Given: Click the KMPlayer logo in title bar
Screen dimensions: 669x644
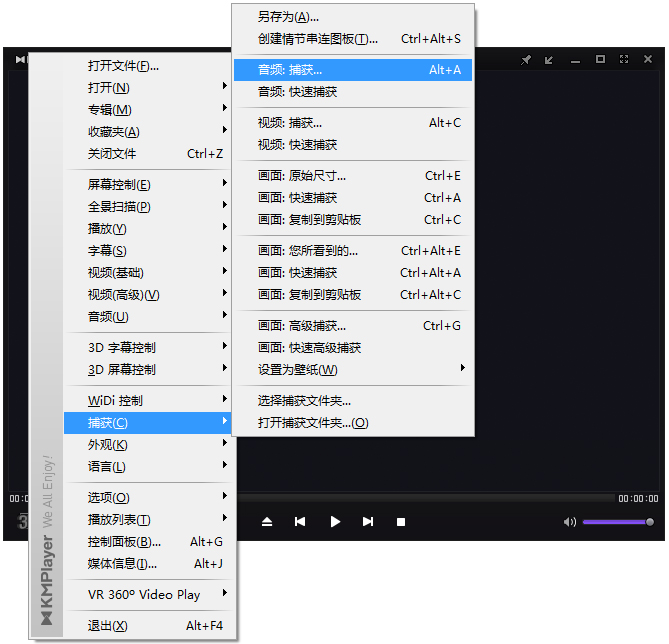Looking at the screenshot, I should 20,59.
